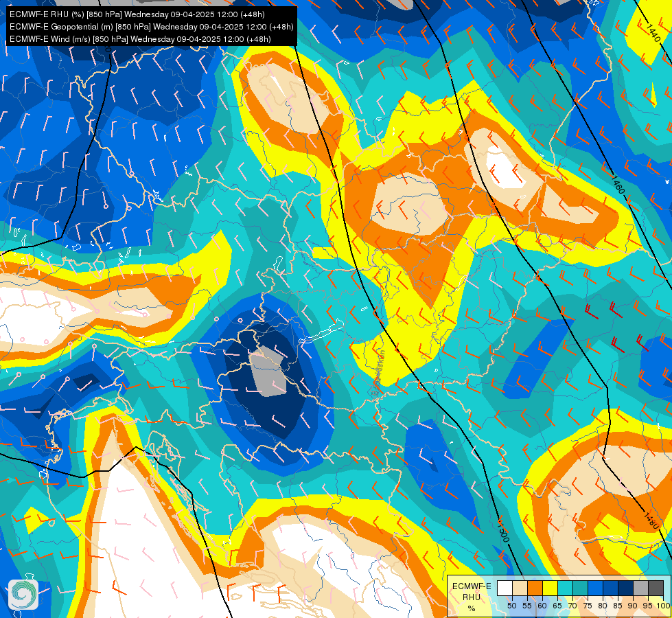Image resolution: width=672 pixels, height=618 pixels.
Task: Click the legend value 85
Action: tap(618, 606)
